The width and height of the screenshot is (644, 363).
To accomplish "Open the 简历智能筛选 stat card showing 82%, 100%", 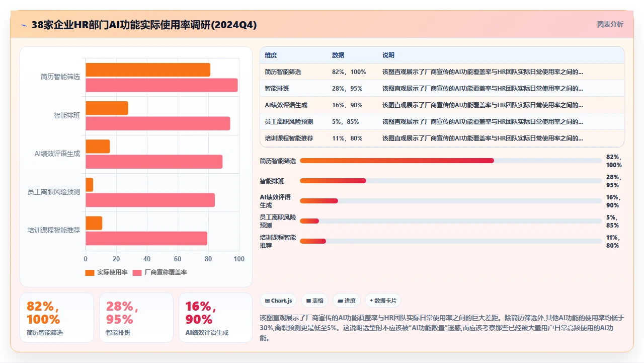I will click(57, 318).
